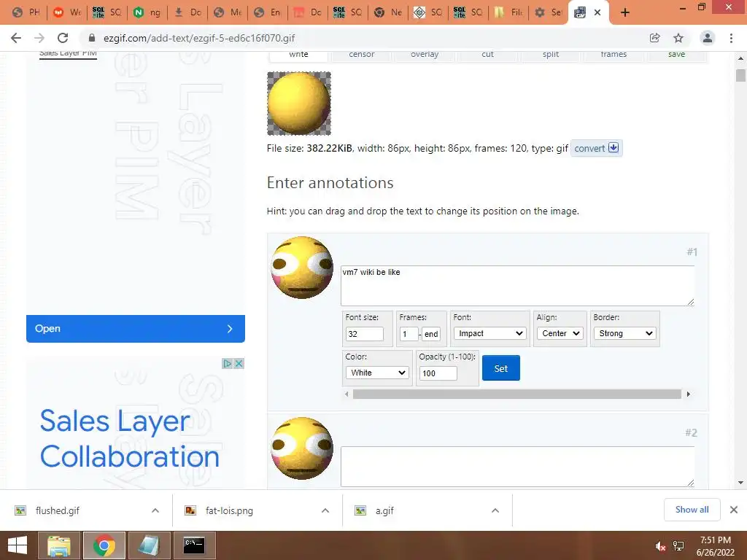Bookmark this page with the star icon
Screen dimensions: 747x560
pyautogui.click(x=678, y=38)
